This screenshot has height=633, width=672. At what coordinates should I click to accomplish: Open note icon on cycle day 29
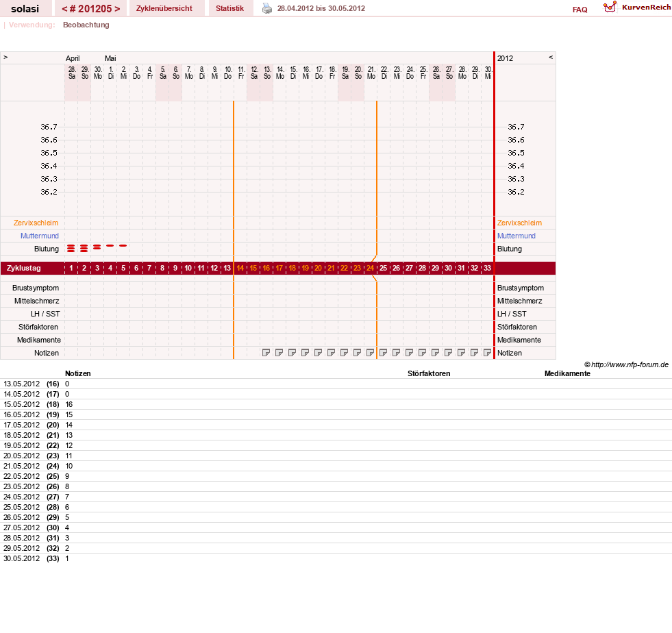(435, 353)
